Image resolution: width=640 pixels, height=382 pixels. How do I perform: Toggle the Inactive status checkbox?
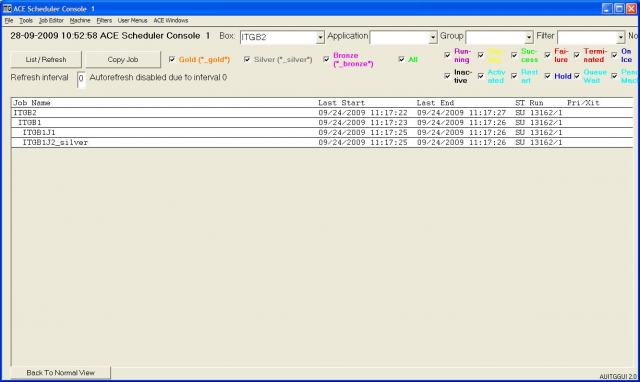tap(447, 76)
